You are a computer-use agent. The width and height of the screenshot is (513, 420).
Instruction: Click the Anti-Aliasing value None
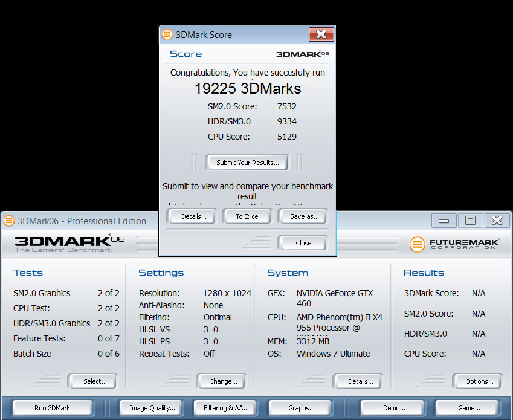213,305
